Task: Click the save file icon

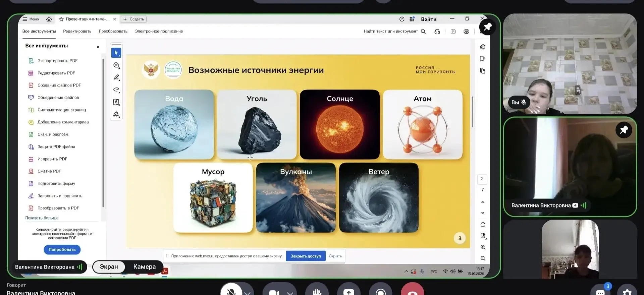Action: (x=453, y=31)
